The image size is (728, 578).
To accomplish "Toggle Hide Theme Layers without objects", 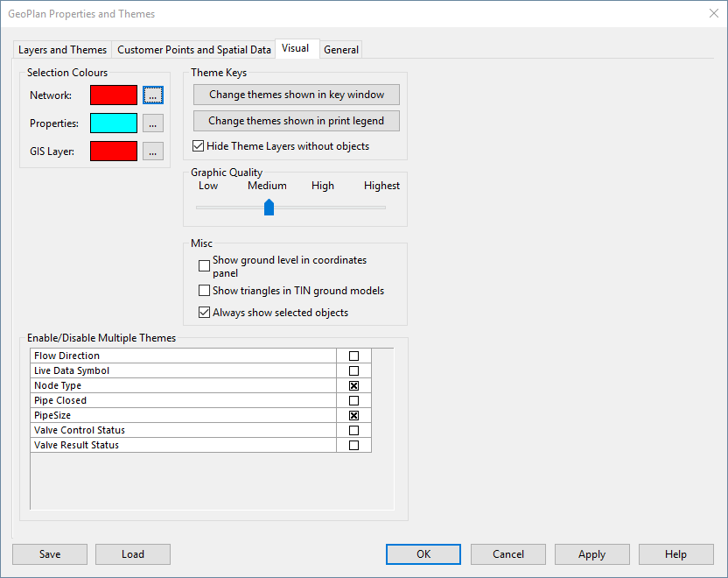I will [199, 146].
